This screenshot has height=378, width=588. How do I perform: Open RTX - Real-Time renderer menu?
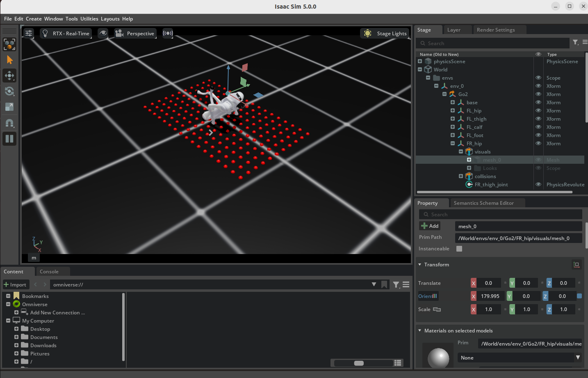66,33
